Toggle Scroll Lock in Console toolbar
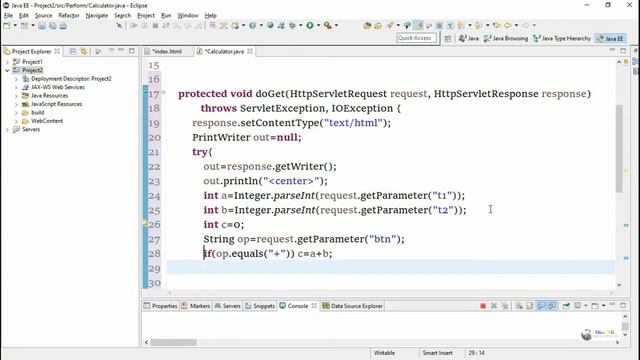The image size is (640, 360). pyautogui.click(x=529, y=306)
